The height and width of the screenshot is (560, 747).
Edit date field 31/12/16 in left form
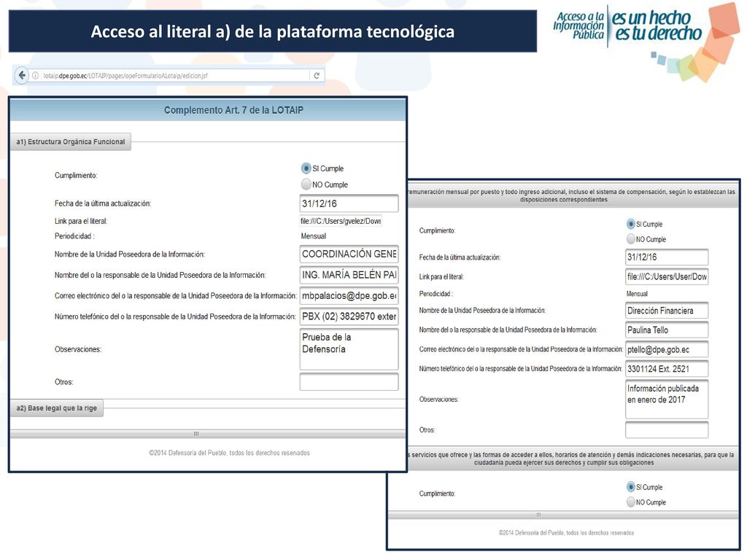349,203
